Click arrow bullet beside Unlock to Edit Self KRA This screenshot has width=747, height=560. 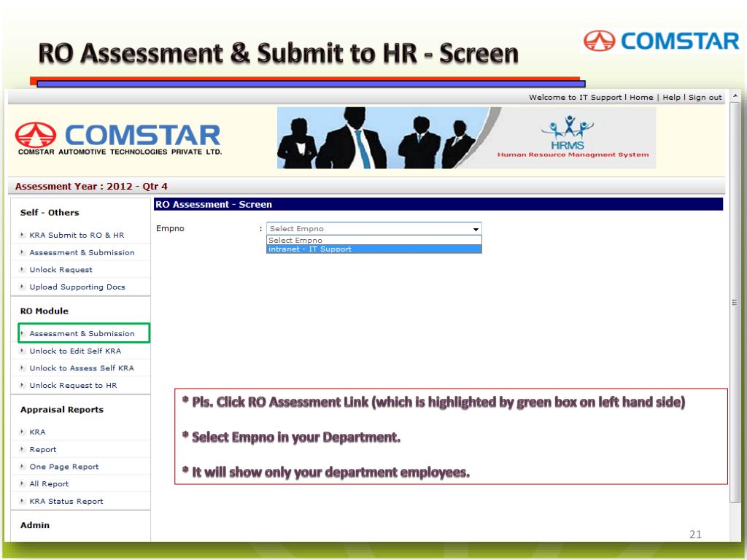22,351
